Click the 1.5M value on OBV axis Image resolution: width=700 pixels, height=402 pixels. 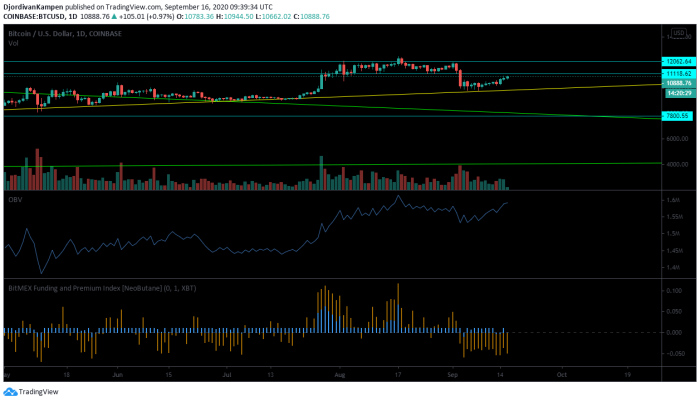point(673,234)
